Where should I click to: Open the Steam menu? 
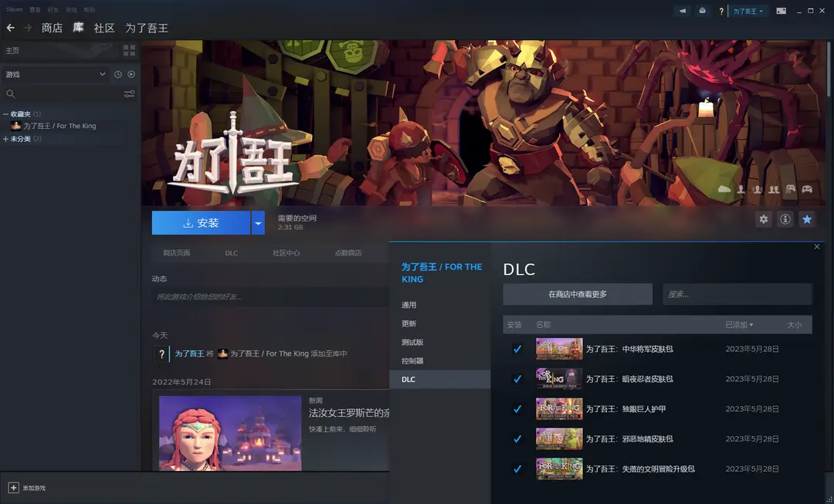click(15, 9)
